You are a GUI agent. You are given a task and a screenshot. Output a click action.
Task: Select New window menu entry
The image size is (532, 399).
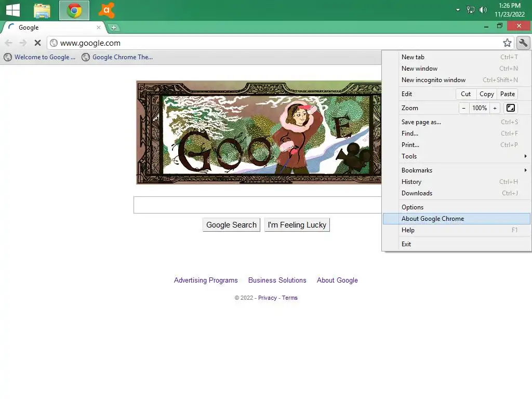pyautogui.click(x=457, y=69)
